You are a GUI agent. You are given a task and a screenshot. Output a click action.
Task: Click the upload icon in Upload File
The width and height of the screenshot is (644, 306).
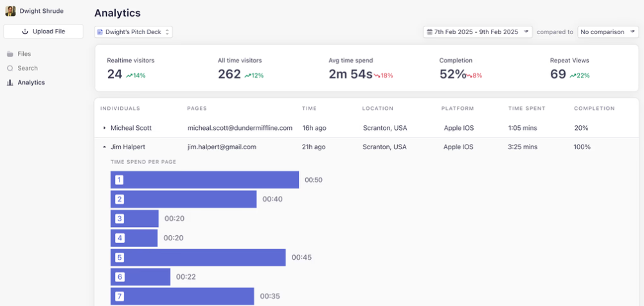[26, 32]
